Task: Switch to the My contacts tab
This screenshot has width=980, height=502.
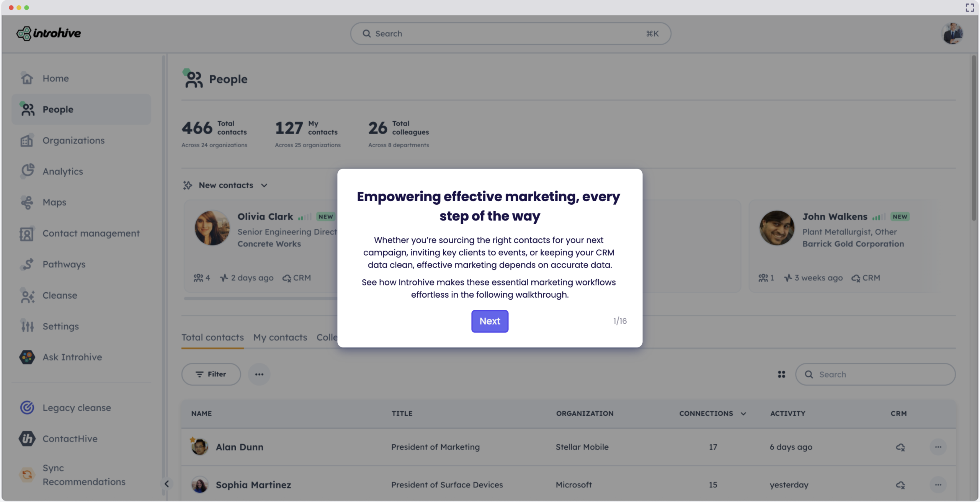Action: pyautogui.click(x=280, y=337)
